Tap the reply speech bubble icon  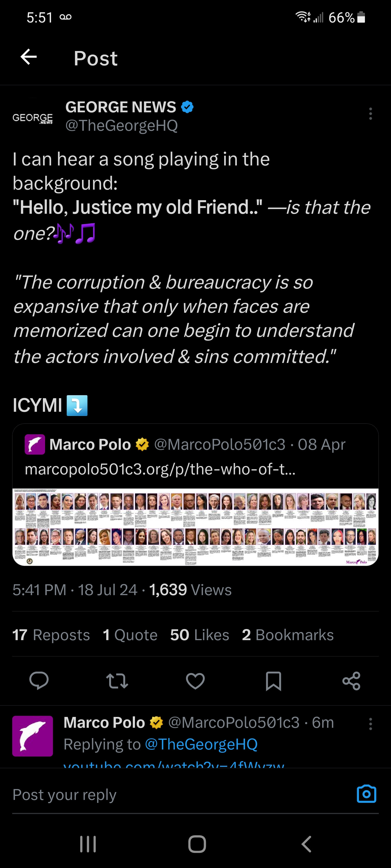click(39, 681)
